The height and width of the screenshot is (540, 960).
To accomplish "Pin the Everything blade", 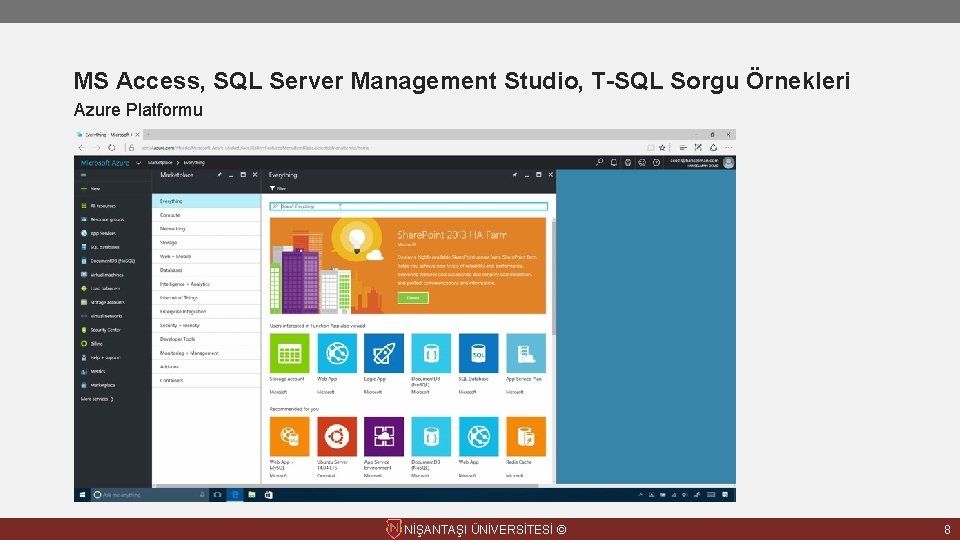I will click(x=515, y=175).
